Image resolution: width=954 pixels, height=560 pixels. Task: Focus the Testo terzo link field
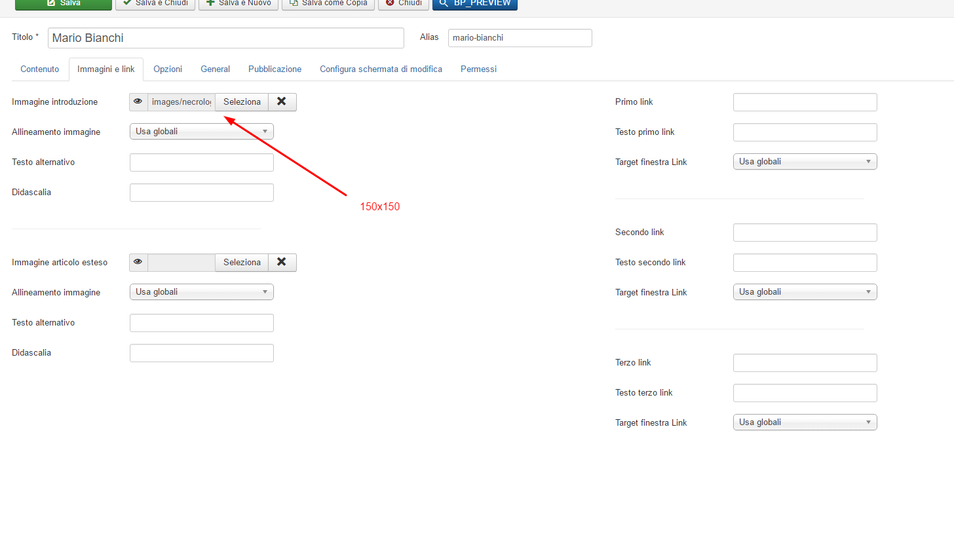(x=805, y=393)
